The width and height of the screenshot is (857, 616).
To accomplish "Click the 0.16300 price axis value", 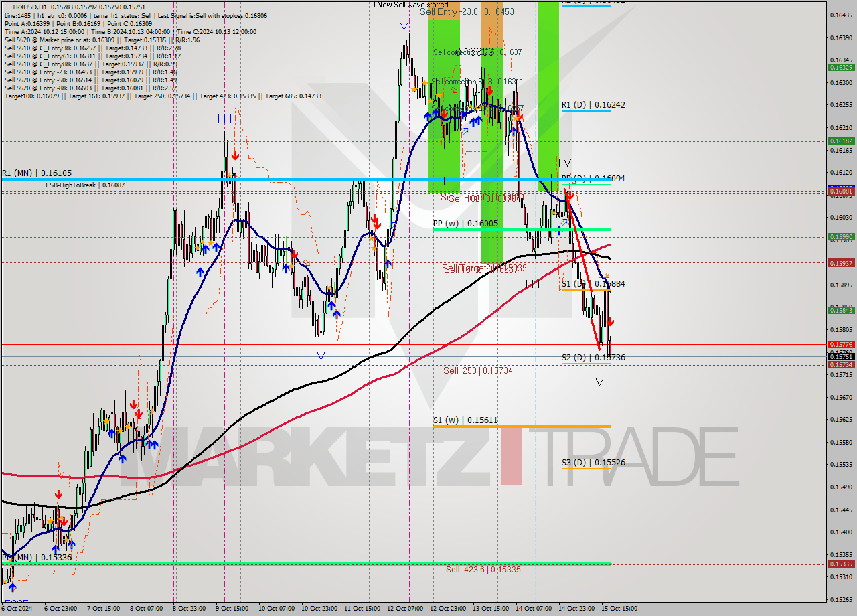I will 842,82.
